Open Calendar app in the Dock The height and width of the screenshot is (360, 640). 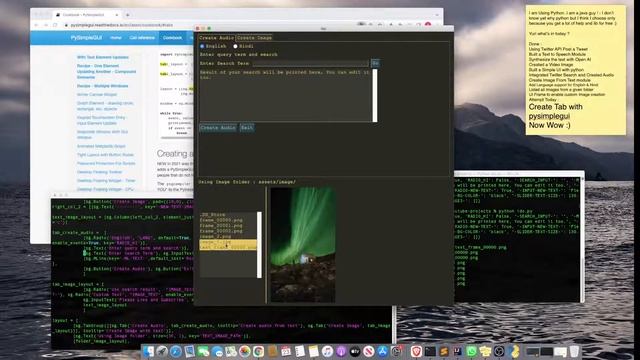click(x=286, y=351)
